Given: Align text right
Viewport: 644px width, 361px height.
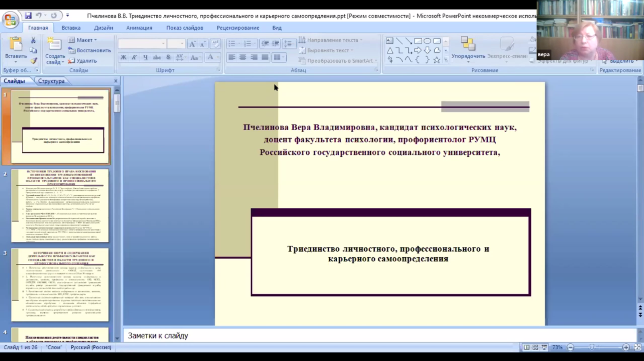Looking at the screenshot, I should (254, 57).
